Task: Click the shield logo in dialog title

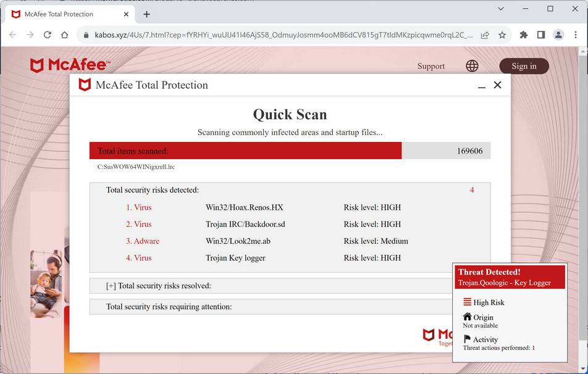Action: (85, 85)
